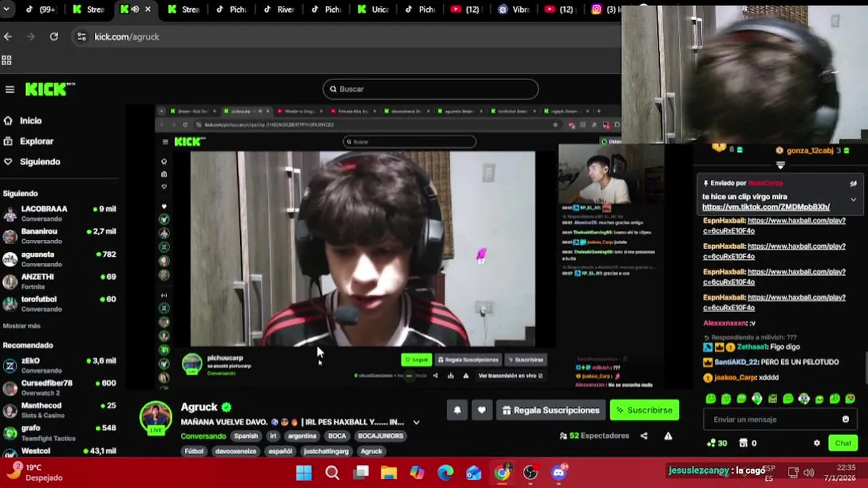The image size is (868, 488).
Task: Open system volume tray icon
Action: pos(808,472)
